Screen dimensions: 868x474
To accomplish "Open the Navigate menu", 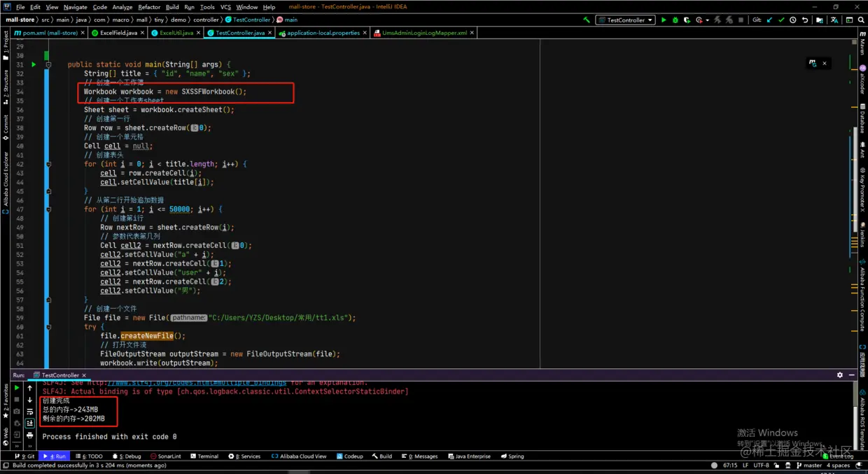I will [75, 7].
